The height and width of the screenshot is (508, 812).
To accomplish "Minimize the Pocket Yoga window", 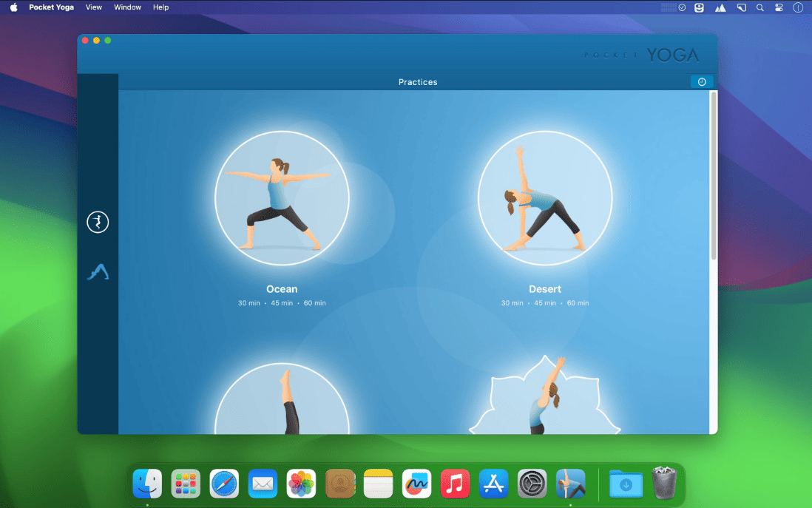I will pyautogui.click(x=96, y=41).
